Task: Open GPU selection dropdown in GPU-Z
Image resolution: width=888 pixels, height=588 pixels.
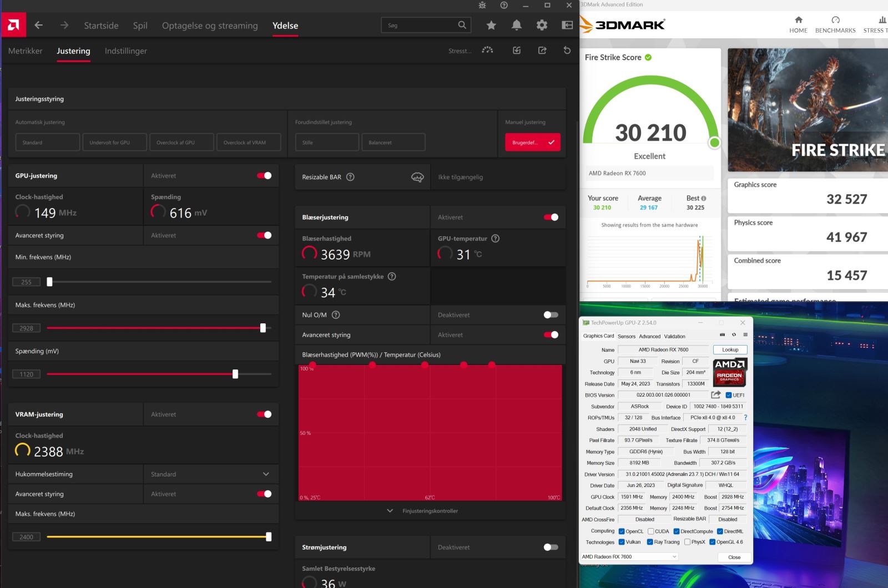Action: point(629,556)
